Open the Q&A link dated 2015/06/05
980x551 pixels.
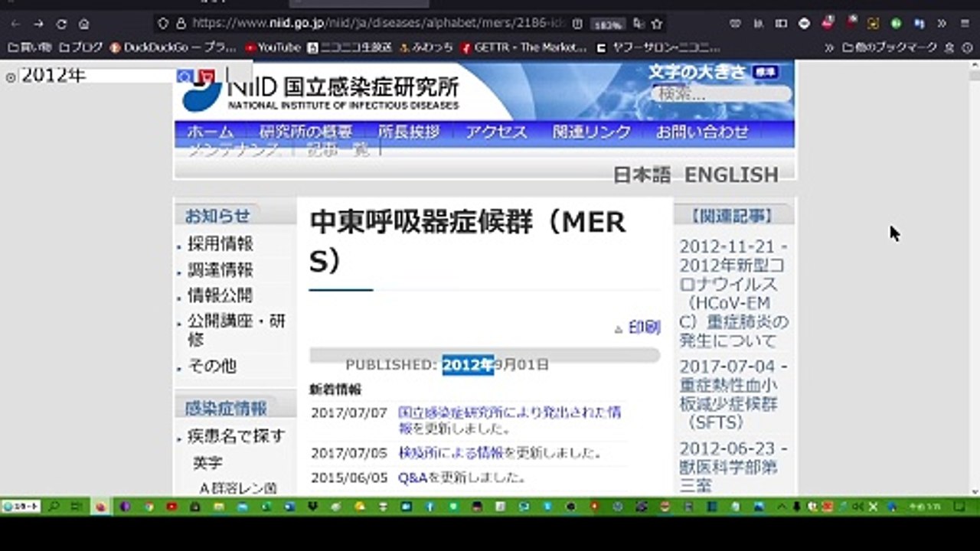[413, 478]
